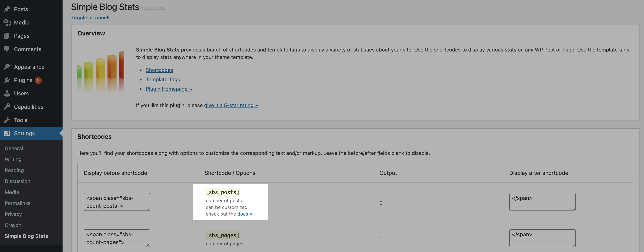Image resolution: width=644 pixels, height=252 pixels.
Task: Go to General settings submenu
Action: (x=14, y=148)
